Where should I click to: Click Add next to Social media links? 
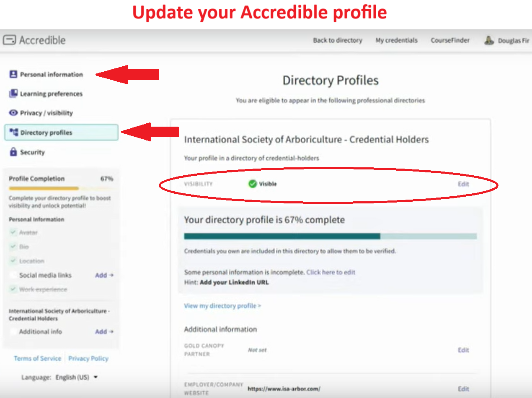pyautogui.click(x=104, y=275)
